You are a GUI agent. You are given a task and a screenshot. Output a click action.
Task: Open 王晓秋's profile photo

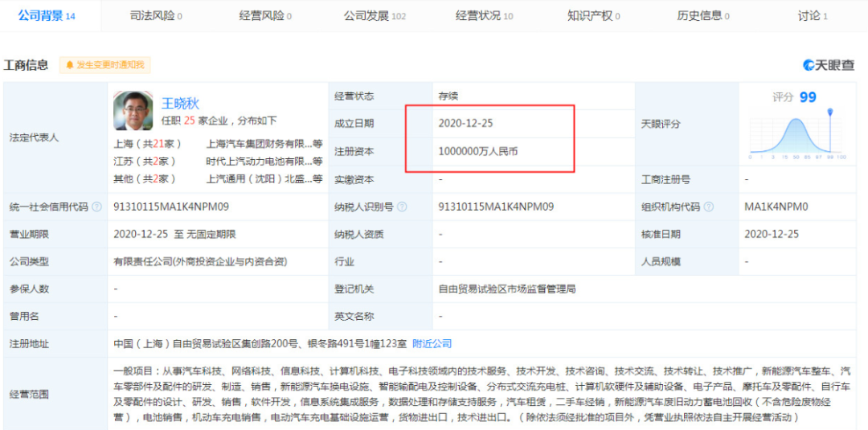click(x=133, y=111)
